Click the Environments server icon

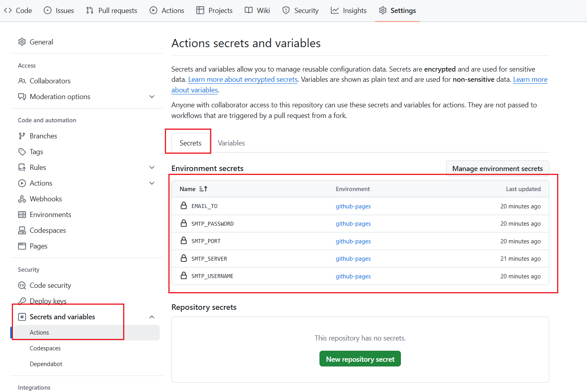pyautogui.click(x=22, y=215)
